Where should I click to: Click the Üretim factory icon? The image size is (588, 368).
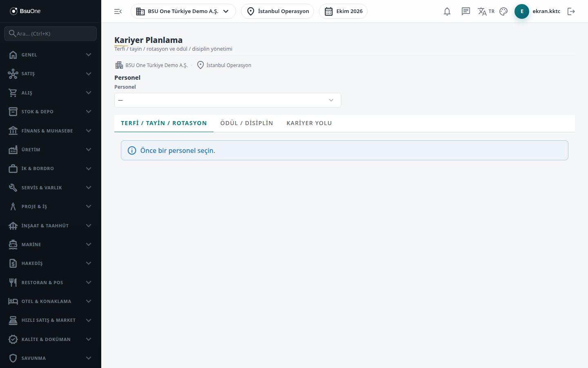(x=13, y=150)
